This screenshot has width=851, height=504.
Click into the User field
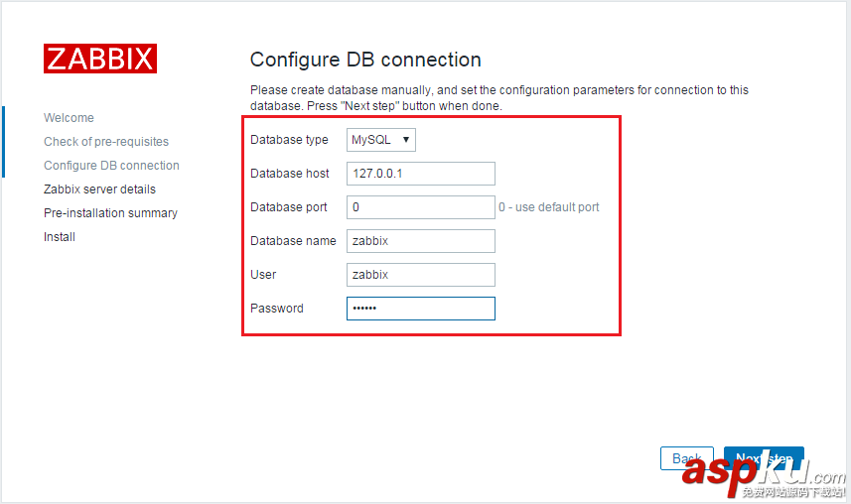pos(420,275)
